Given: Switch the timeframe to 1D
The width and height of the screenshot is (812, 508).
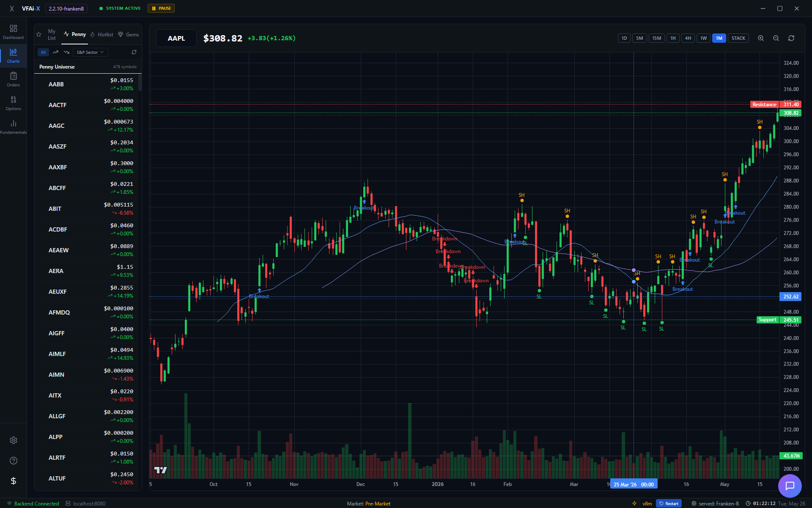Looking at the screenshot, I should (x=624, y=38).
